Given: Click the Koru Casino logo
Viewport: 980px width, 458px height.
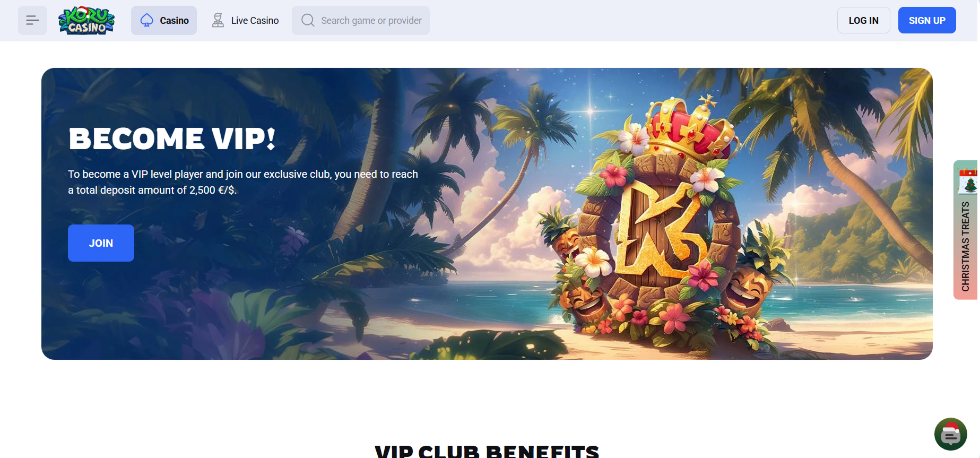Looking at the screenshot, I should point(86,21).
